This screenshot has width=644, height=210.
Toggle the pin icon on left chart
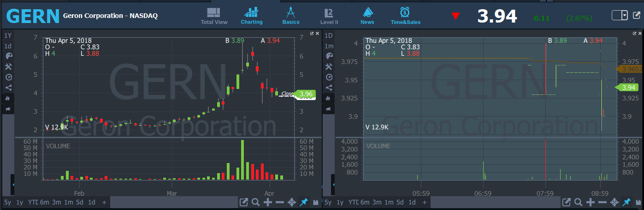[x=304, y=202]
